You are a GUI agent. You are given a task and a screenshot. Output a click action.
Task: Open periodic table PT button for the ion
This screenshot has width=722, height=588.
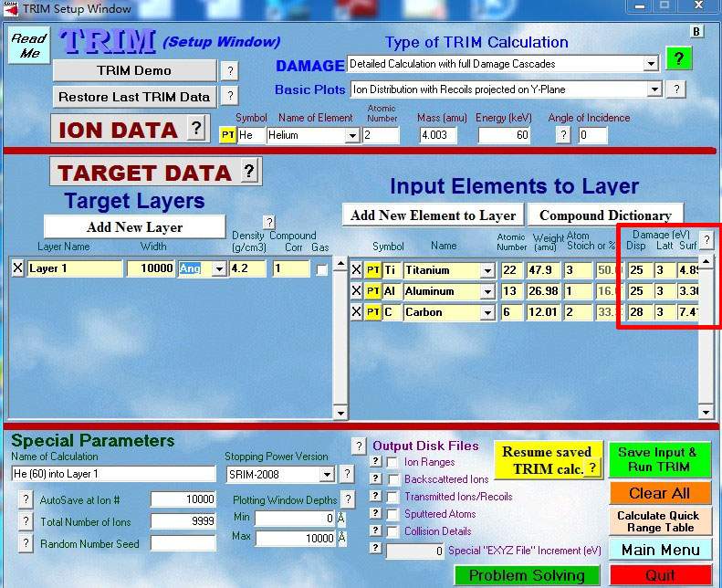point(228,135)
